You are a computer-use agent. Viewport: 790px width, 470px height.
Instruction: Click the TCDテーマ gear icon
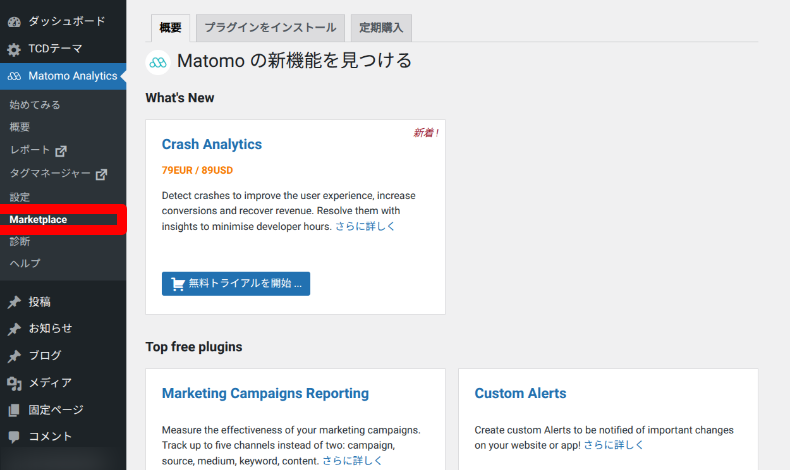[14, 49]
